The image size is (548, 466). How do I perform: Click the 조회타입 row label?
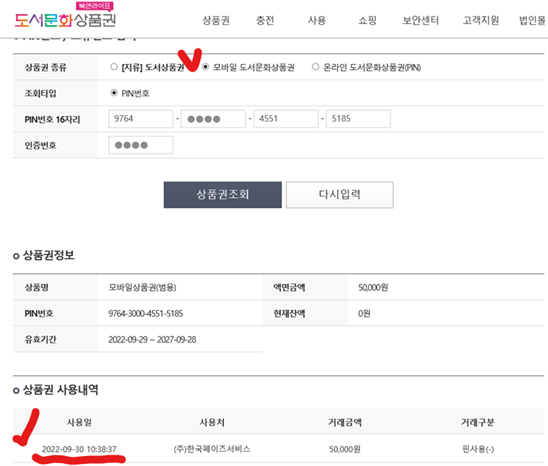pyautogui.click(x=40, y=93)
